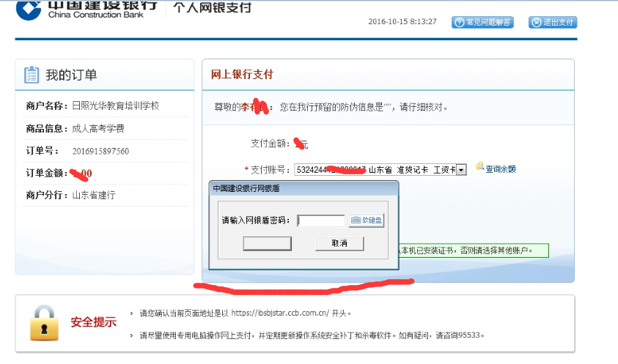The height and width of the screenshot is (364, 618).
Task: Click the green certificate notice 本机已安装证书
Action: (473, 250)
